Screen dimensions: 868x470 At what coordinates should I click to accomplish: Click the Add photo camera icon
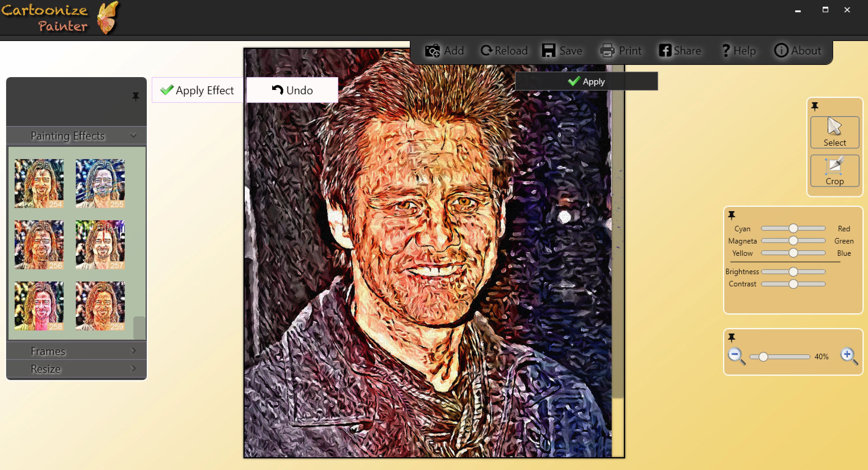[432, 51]
